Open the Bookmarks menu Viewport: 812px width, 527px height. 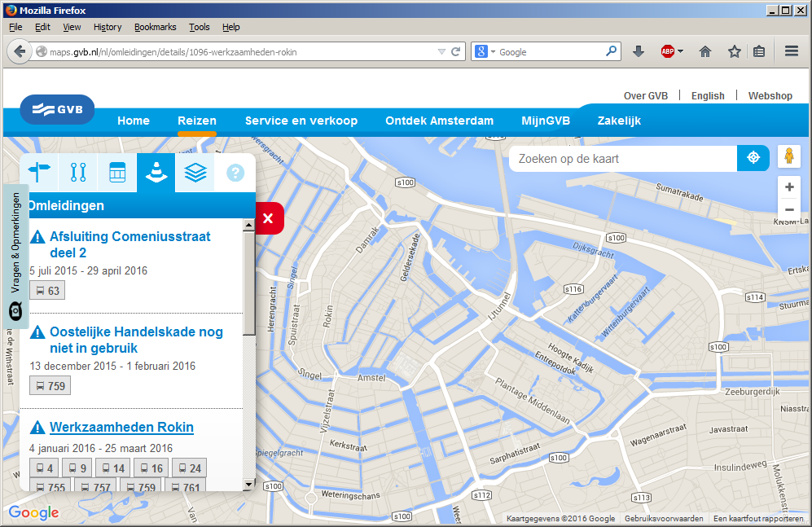pos(155,27)
